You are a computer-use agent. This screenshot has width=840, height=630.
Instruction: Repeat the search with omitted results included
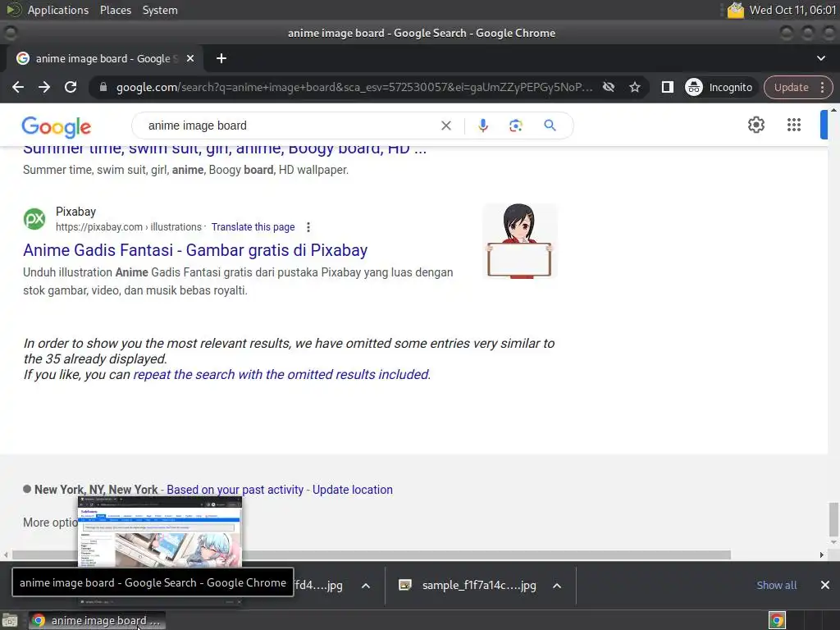pyautogui.click(x=281, y=374)
